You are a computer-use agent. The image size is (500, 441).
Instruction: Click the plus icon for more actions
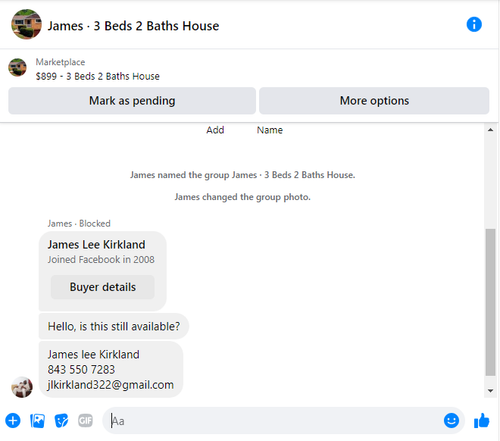click(x=13, y=421)
